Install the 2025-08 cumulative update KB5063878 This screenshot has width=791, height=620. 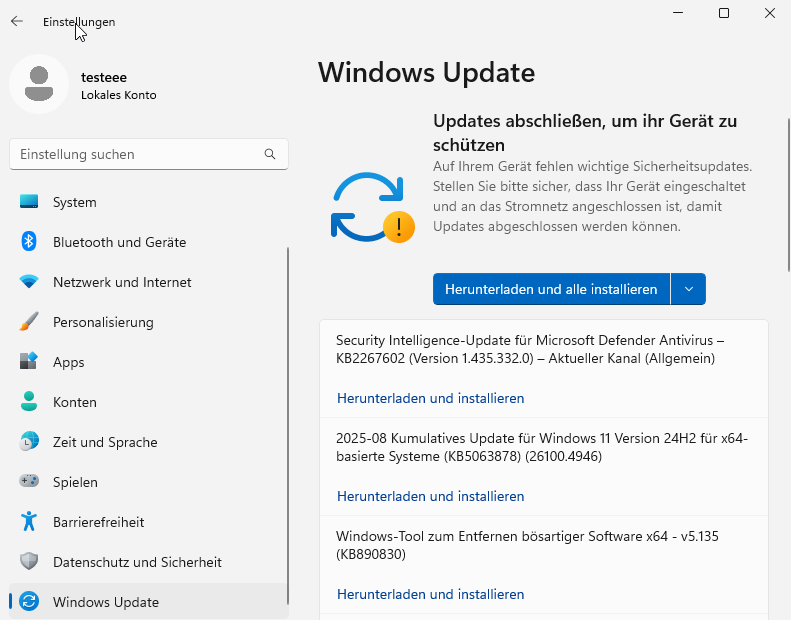pyautogui.click(x=430, y=496)
